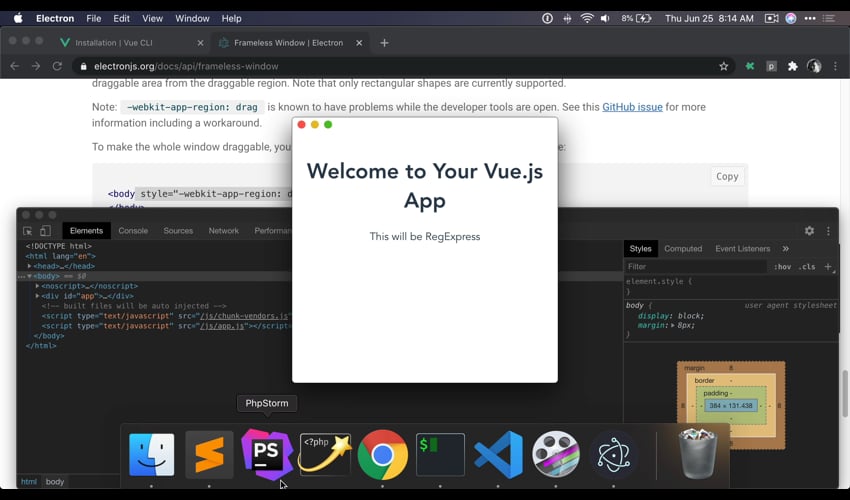Screen dimensions: 850x500
Task: Go forward in Chrome navigation
Action: click(x=36, y=66)
